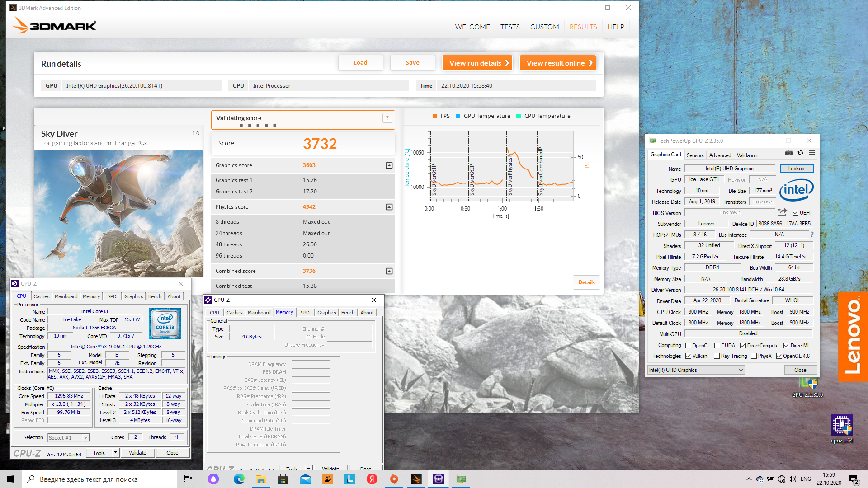Toggle the DirectML checkbox
868x488 pixels.
(786, 346)
